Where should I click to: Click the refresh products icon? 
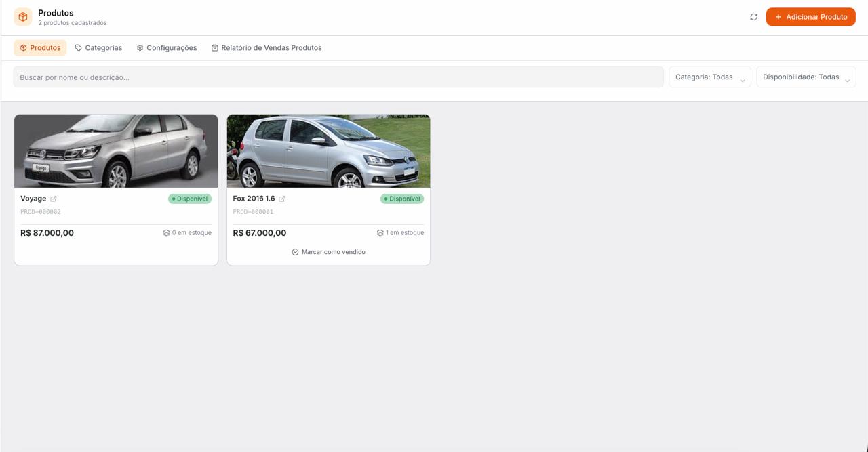pyautogui.click(x=753, y=17)
